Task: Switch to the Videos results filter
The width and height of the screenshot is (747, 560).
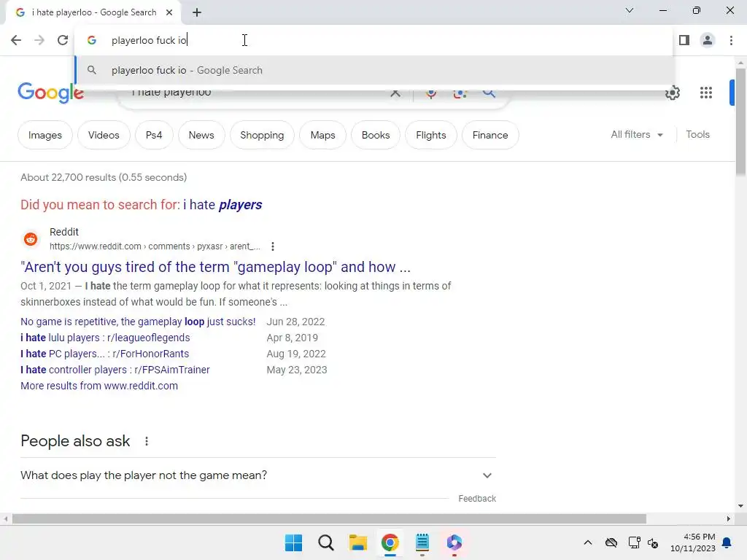Action: click(x=104, y=135)
